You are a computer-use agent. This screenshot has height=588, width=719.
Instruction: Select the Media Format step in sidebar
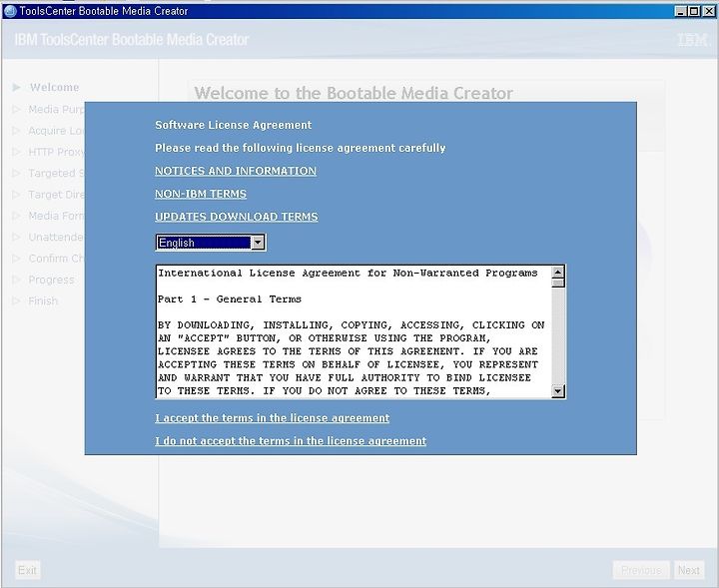(x=56, y=216)
